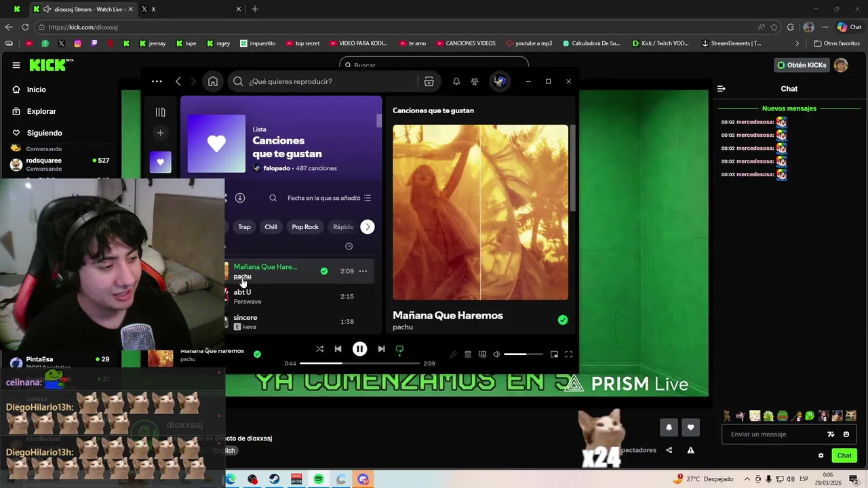The height and width of the screenshot is (488, 868).
Task: Open Spotify from Windows taskbar
Action: click(319, 479)
